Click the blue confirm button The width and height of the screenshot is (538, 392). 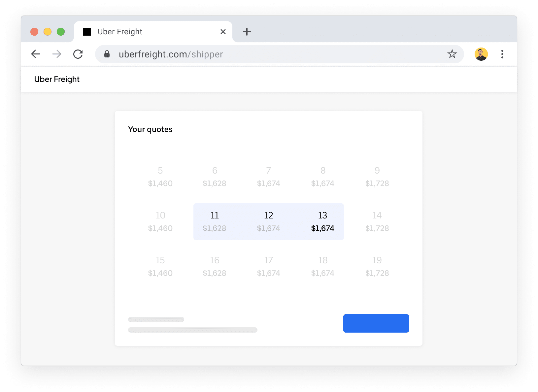pyautogui.click(x=376, y=323)
